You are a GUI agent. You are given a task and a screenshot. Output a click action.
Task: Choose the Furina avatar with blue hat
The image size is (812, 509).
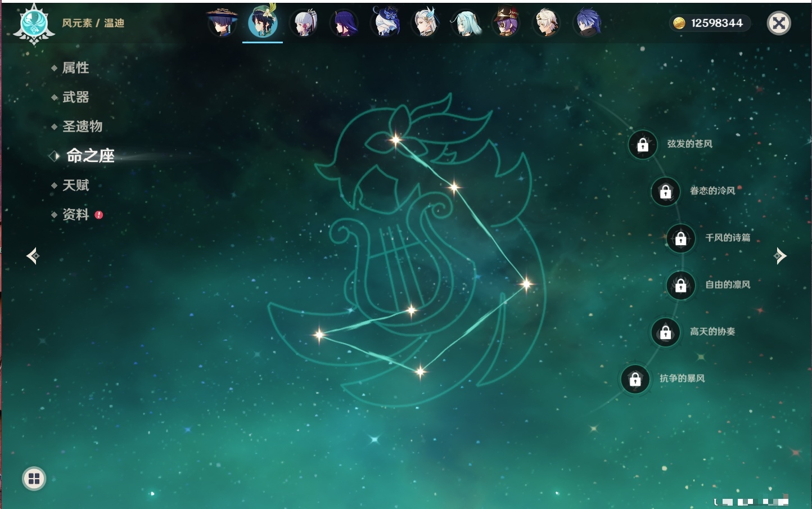[x=386, y=23]
